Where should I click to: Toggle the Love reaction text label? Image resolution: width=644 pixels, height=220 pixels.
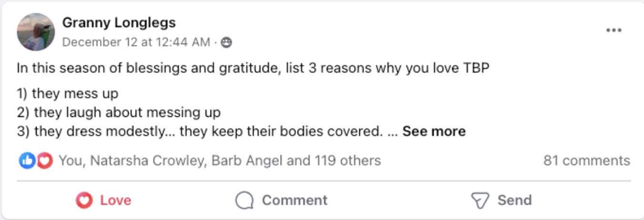pos(116,200)
